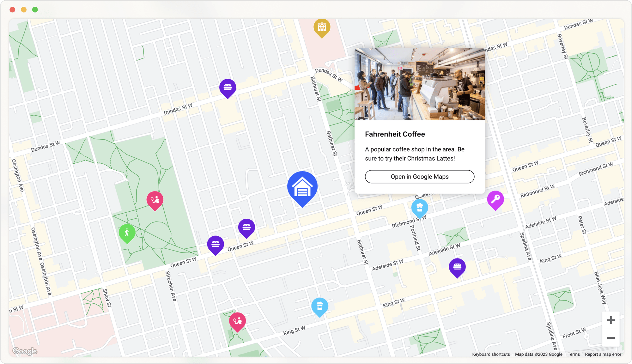Select the green pedestrian marker in the park
This screenshot has height=364, width=632.
[127, 233]
